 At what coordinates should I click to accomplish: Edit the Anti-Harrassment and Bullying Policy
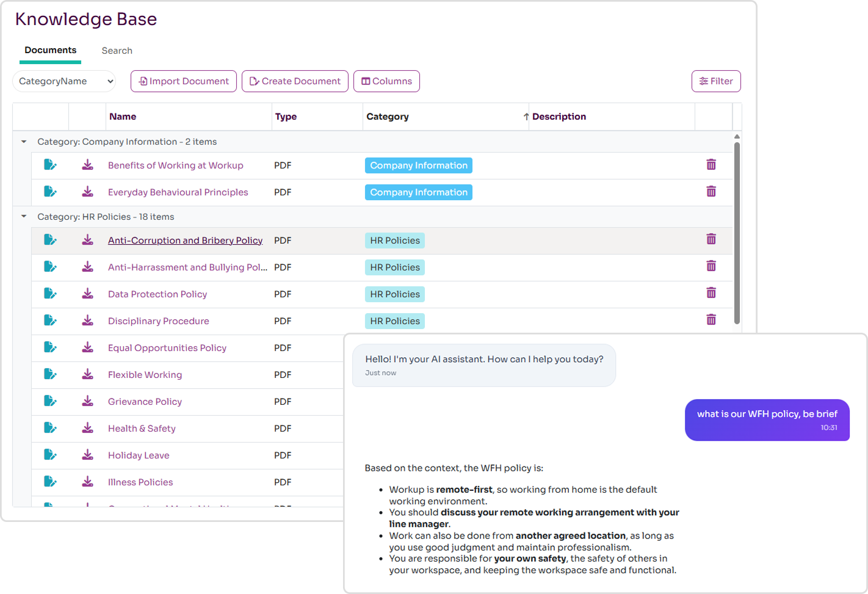(x=50, y=267)
